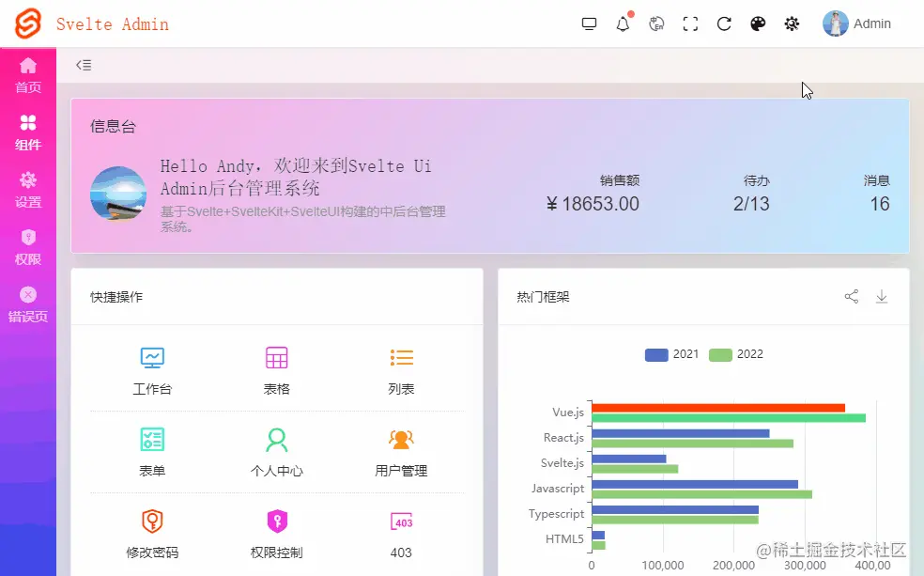Enter fullscreen mode icon
The image size is (924, 576).
tap(690, 24)
